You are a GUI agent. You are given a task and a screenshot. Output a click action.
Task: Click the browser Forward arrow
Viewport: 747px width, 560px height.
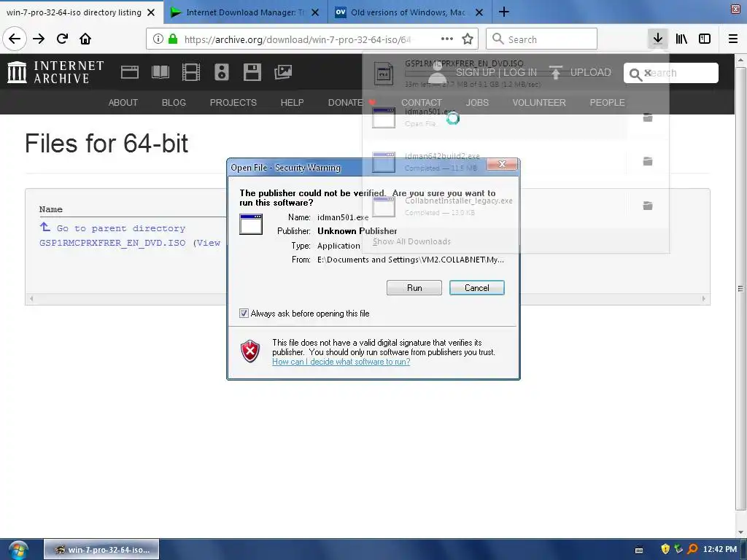point(39,39)
